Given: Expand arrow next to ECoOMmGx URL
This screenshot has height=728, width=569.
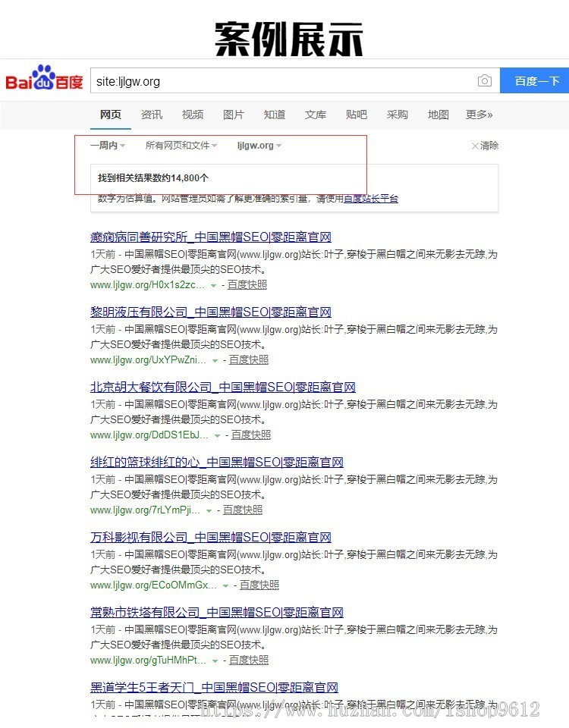Looking at the screenshot, I should click(x=225, y=586).
